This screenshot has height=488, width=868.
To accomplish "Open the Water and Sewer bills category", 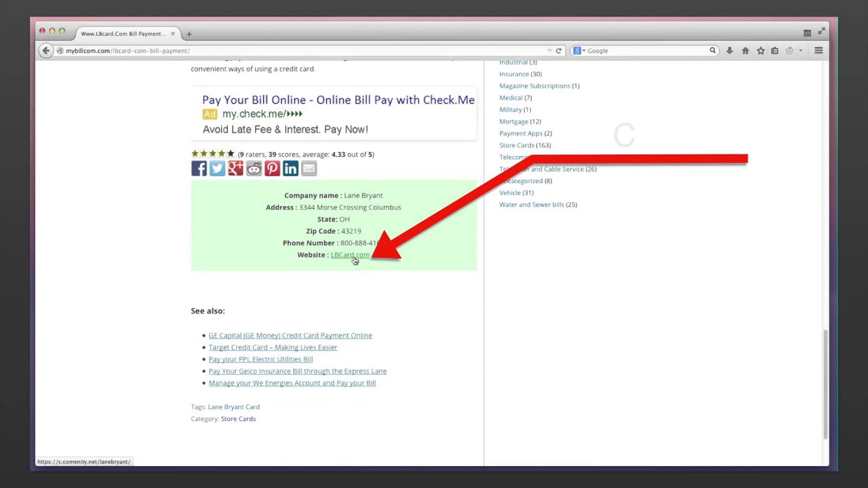I will (x=532, y=205).
